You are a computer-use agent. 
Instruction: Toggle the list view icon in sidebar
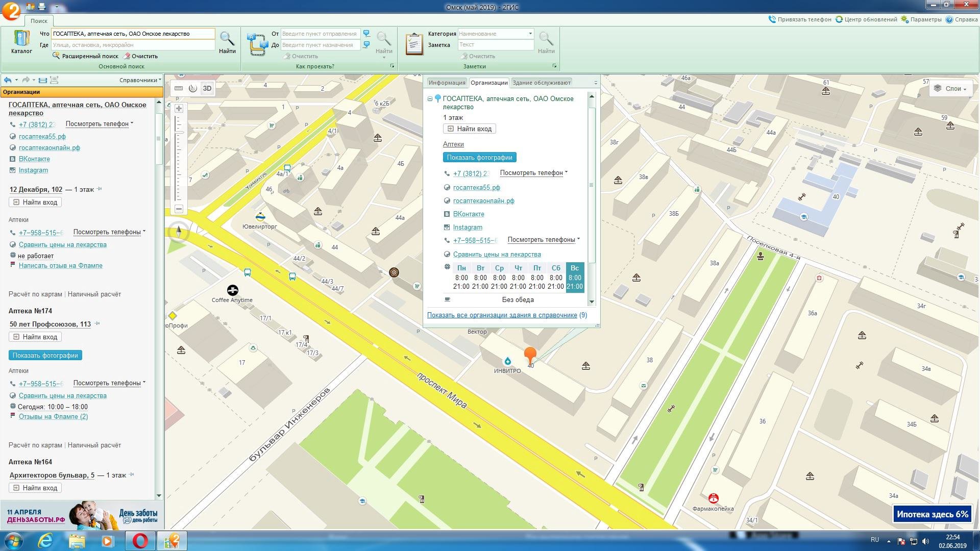tap(43, 80)
